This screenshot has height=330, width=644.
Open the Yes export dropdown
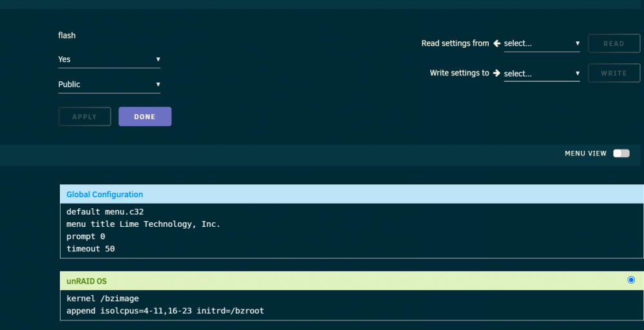pyautogui.click(x=109, y=59)
